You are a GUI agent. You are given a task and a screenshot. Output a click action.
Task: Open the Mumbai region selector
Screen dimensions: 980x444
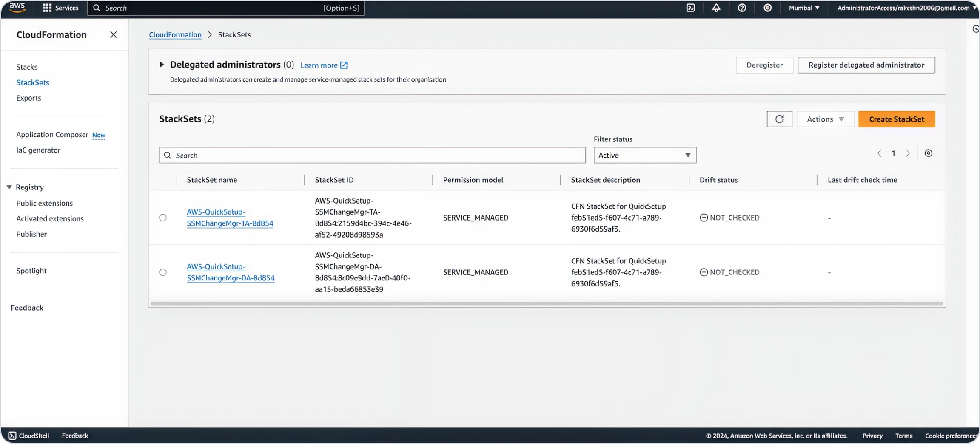(804, 8)
